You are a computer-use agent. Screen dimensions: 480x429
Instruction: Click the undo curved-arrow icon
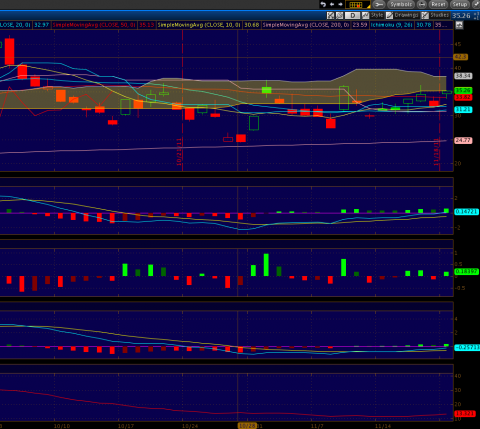[x=323, y=4]
